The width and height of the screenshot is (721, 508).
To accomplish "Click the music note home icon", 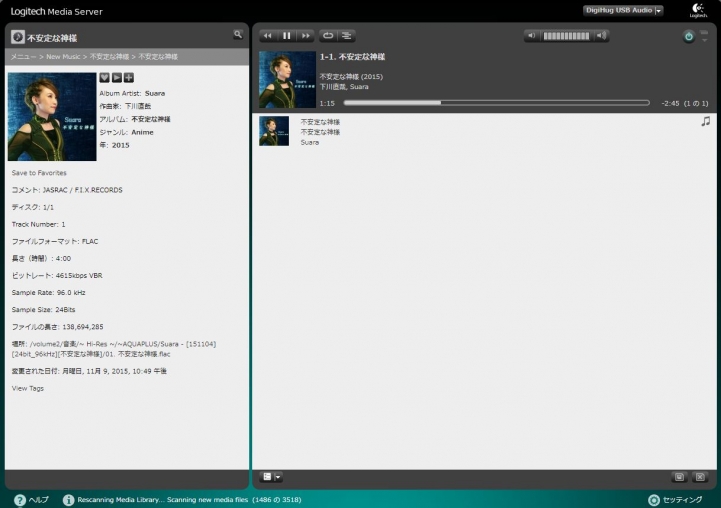I will tap(18, 37).
